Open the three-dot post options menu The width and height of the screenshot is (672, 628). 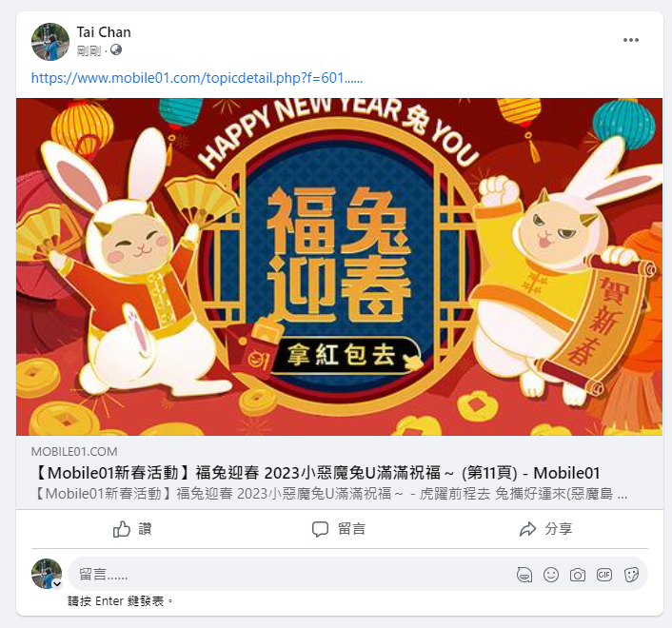[x=631, y=40]
